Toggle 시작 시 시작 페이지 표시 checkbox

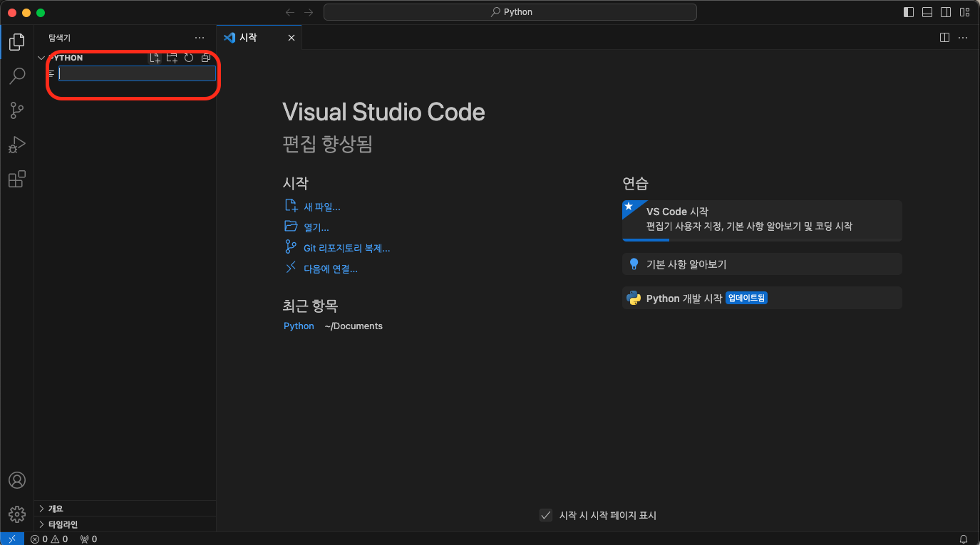(x=546, y=515)
